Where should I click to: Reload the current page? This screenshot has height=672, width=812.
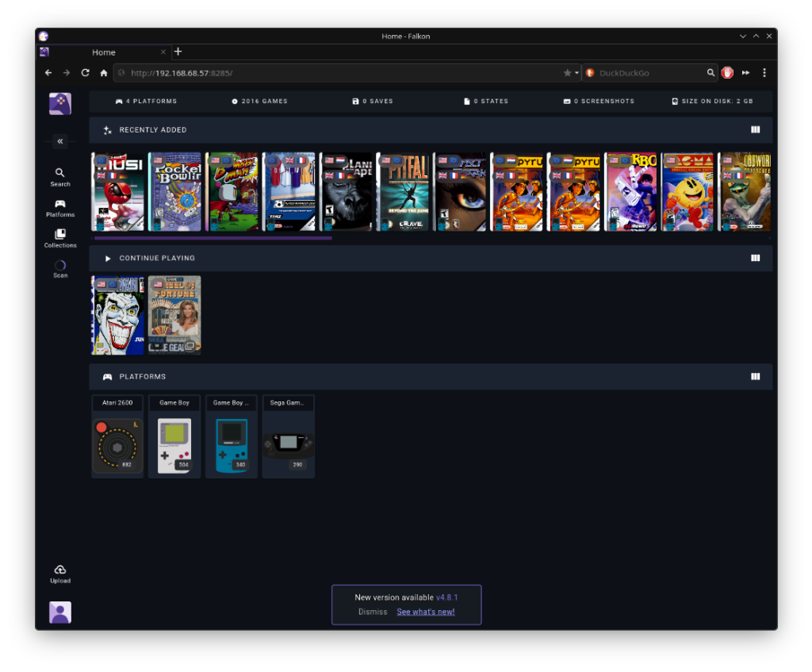(86, 73)
